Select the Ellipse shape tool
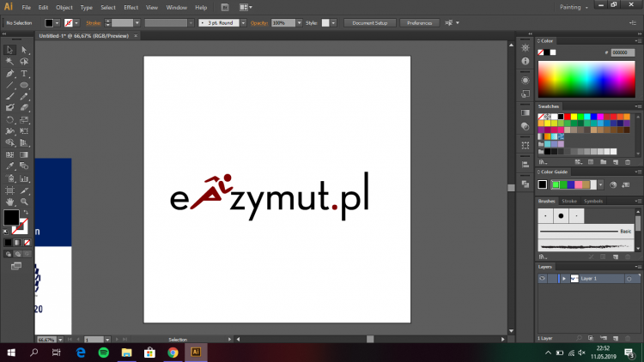 click(24, 86)
